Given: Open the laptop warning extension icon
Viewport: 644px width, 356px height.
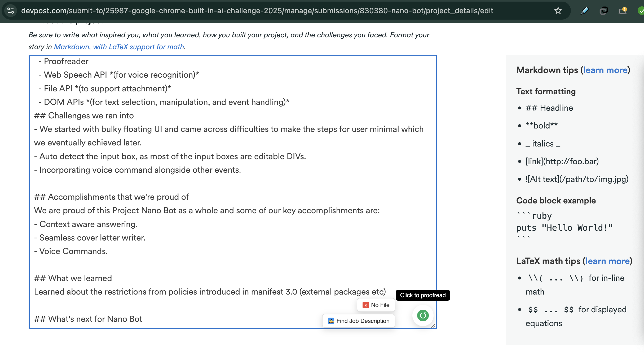Looking at the screenshot, I should (623, 11).
